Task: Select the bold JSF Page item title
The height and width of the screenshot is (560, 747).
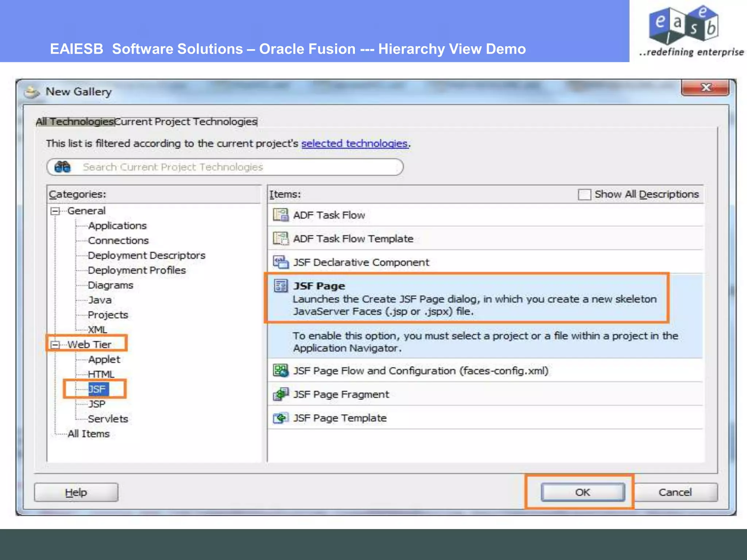Action: [319, 286]
